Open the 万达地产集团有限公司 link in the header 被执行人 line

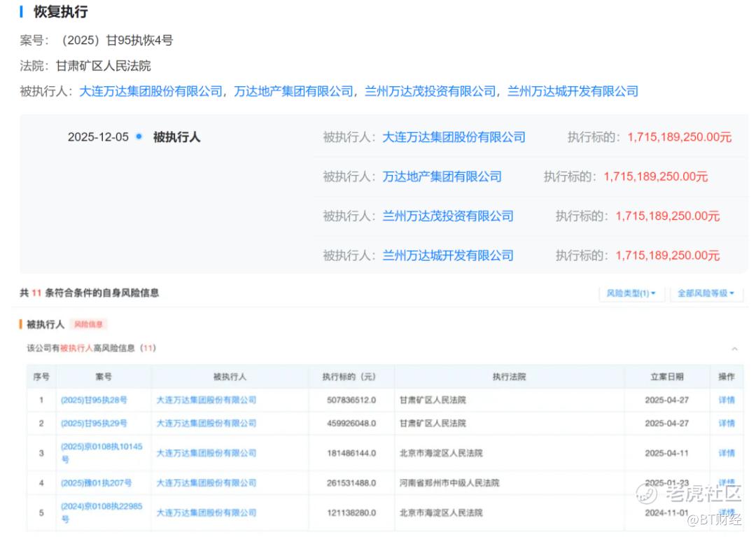[x=293, y=91]
